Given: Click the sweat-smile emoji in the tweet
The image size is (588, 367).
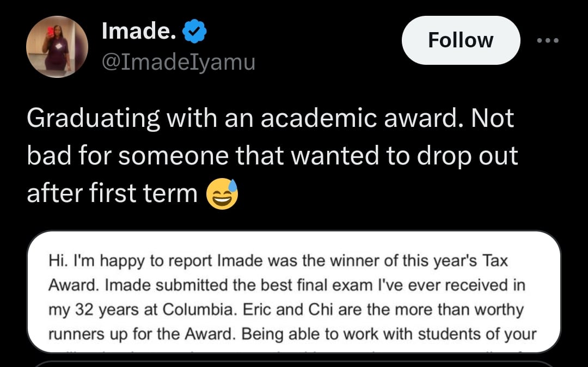Looking at the screenshot, I should coord(222,194).
